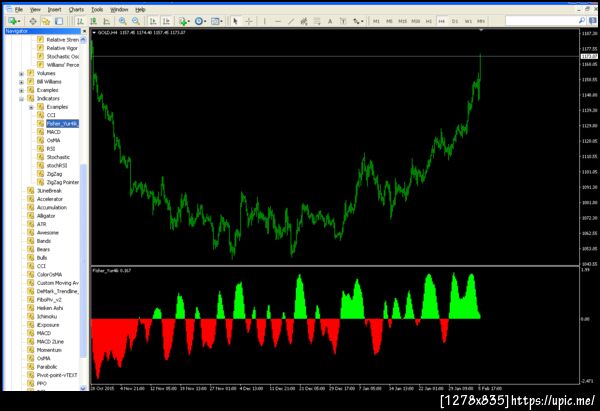Select the trendline drawing tool

(x=291, y=21)
